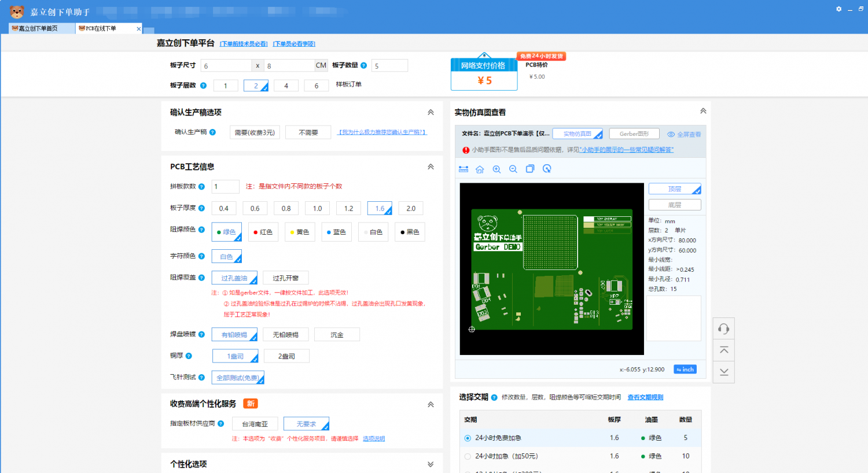Pick yellow solder mask color
The width and height of the screenshot is (868, 473).
tap(300, 232)
